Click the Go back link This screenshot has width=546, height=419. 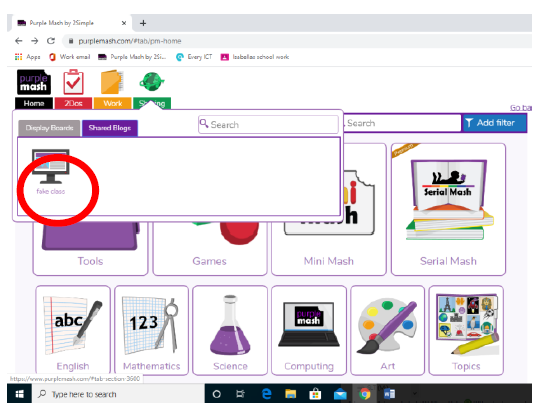(521, 107)
